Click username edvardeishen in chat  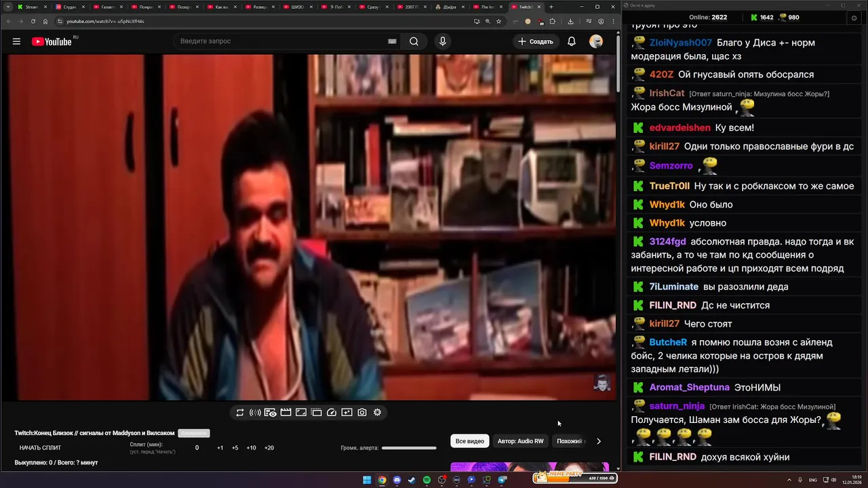click(680, 127)
